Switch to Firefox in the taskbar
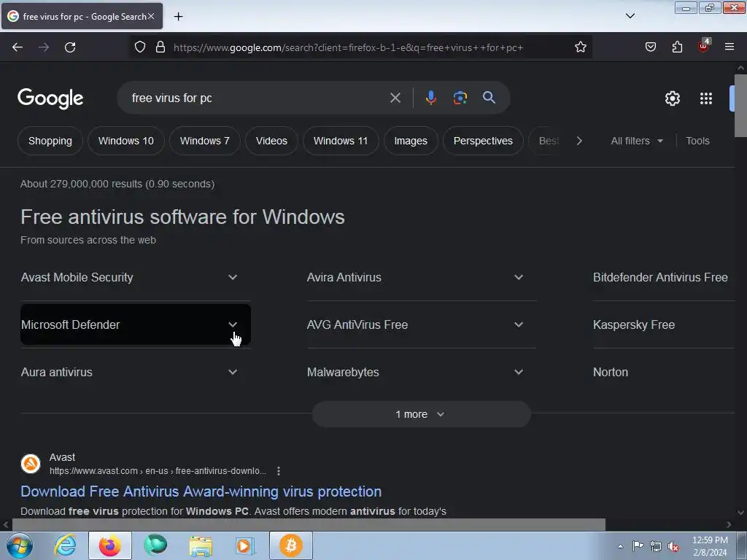747x560 pixels. click(110, 545)
